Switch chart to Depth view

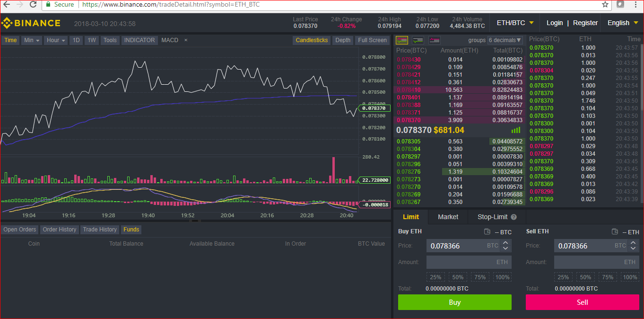tap(343, 40)
